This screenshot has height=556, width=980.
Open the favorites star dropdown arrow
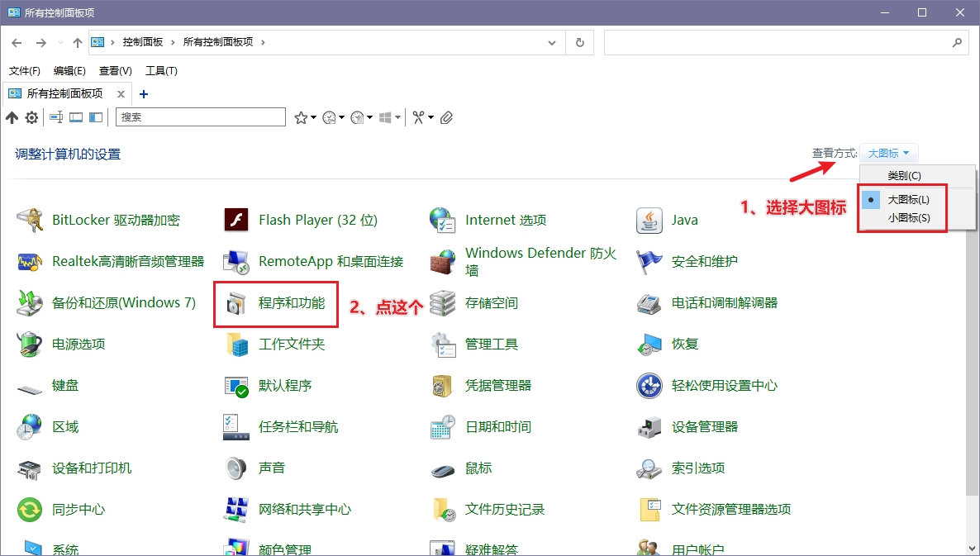pos(314,117)
